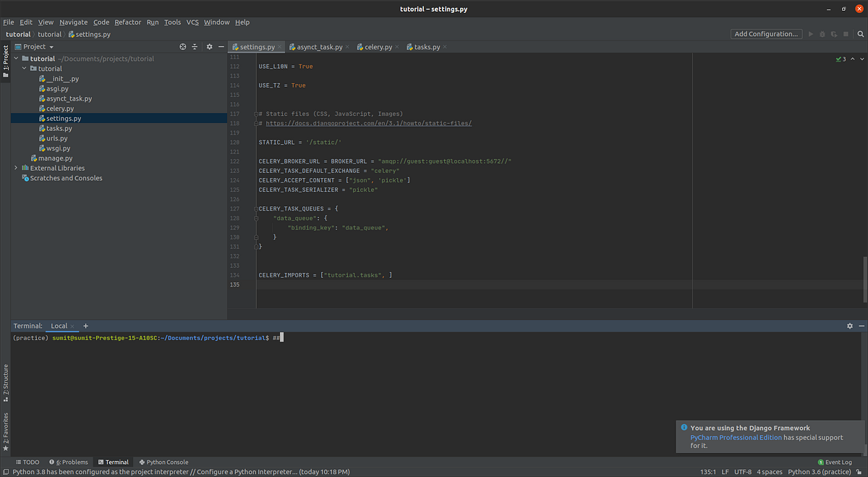This screenshot has height=477, width=868.
Task: Open the Add Configuration dropdown
Action: [766, 33]
